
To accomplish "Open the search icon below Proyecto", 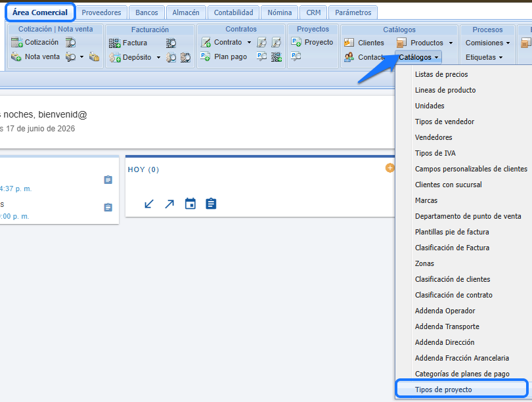I will coord(296,56).
